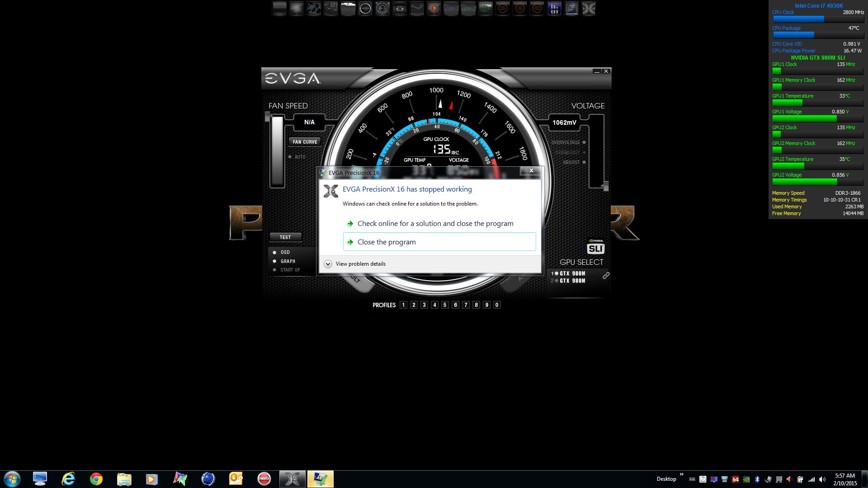Click the network signal tray icon

[x=811, y=479]
